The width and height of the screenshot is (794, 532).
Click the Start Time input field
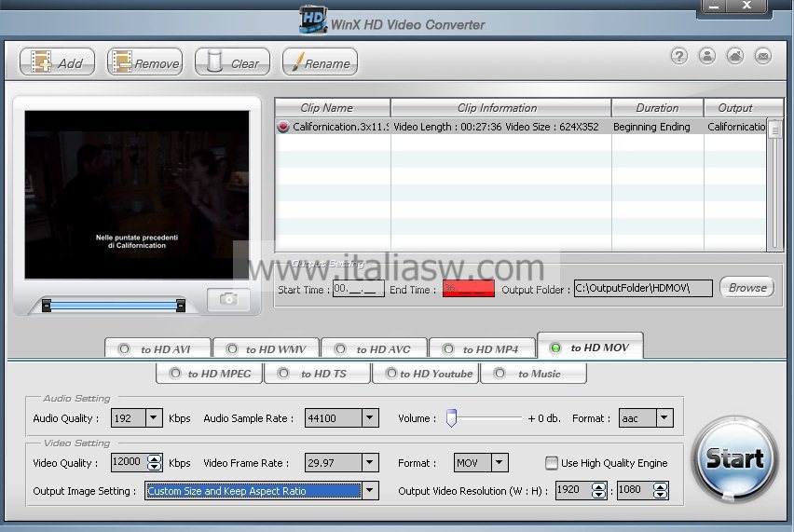359,289
